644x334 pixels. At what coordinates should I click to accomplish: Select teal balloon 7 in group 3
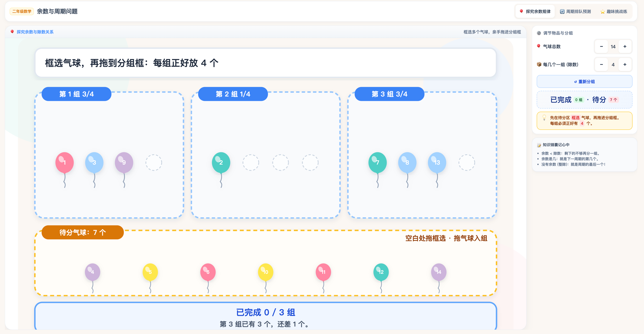(377, 163)
